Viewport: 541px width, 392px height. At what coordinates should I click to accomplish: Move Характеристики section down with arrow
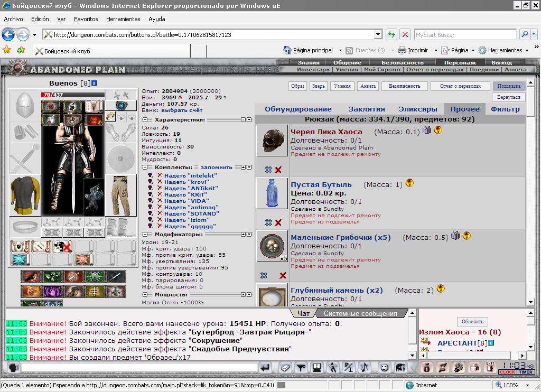[x=249, y=120]
